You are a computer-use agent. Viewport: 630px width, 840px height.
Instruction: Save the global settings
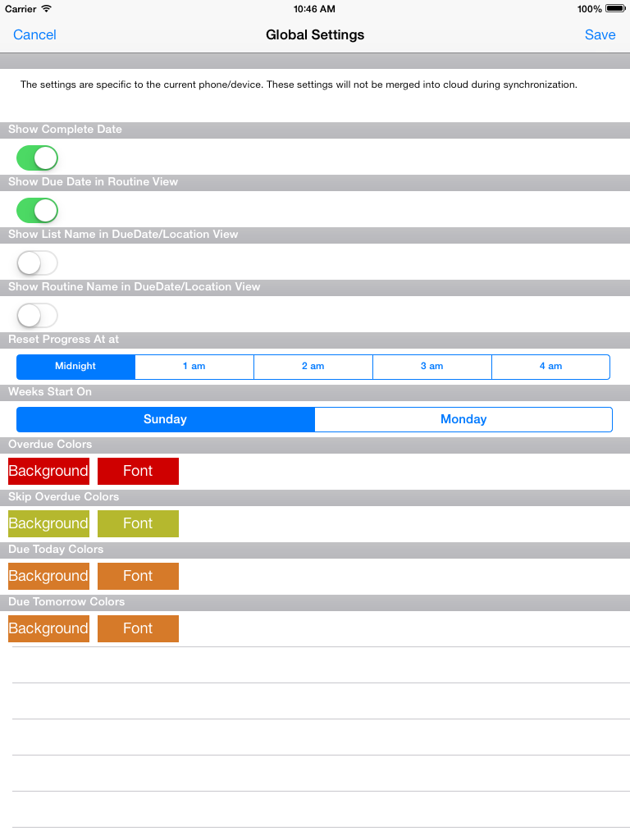(600, 34)
